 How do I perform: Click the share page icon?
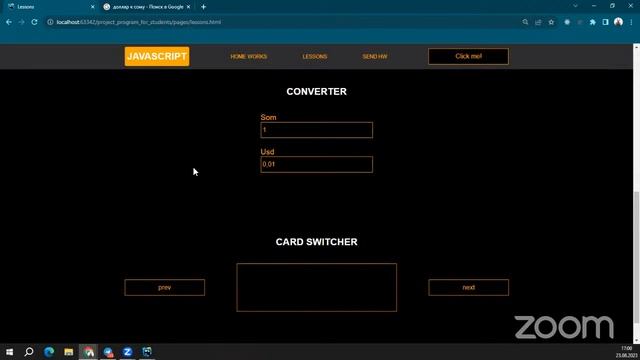pos(538,22)
